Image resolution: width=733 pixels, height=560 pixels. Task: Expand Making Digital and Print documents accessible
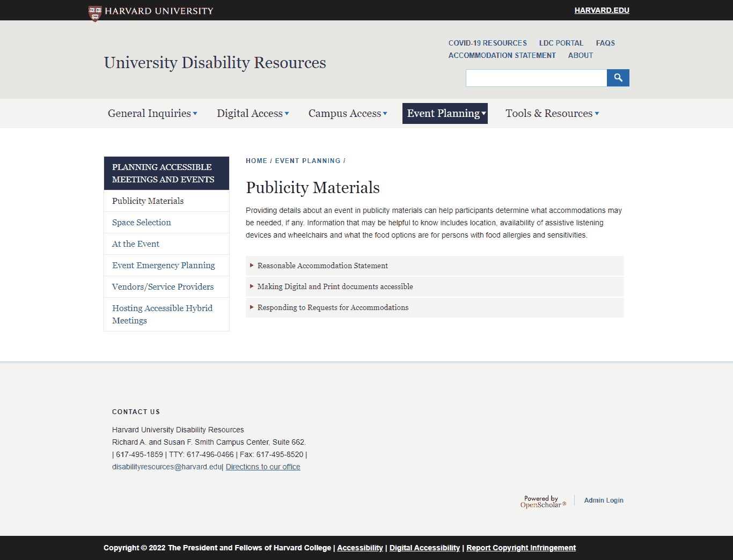(335, 286)
